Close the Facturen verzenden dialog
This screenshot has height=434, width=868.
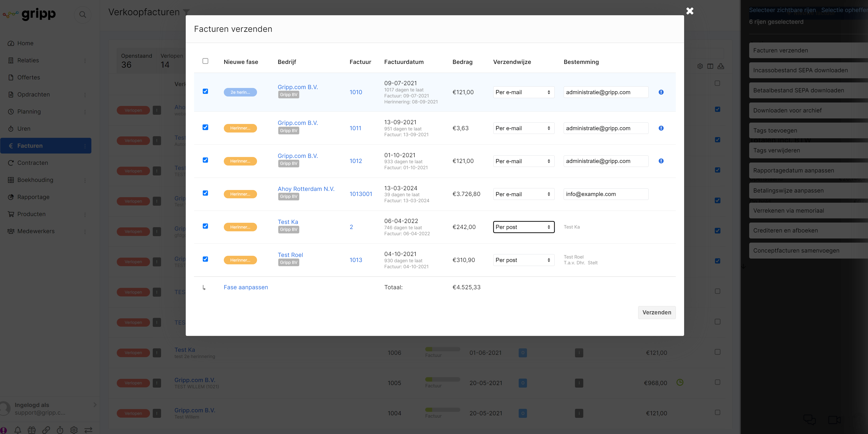(x=690, y=11)
